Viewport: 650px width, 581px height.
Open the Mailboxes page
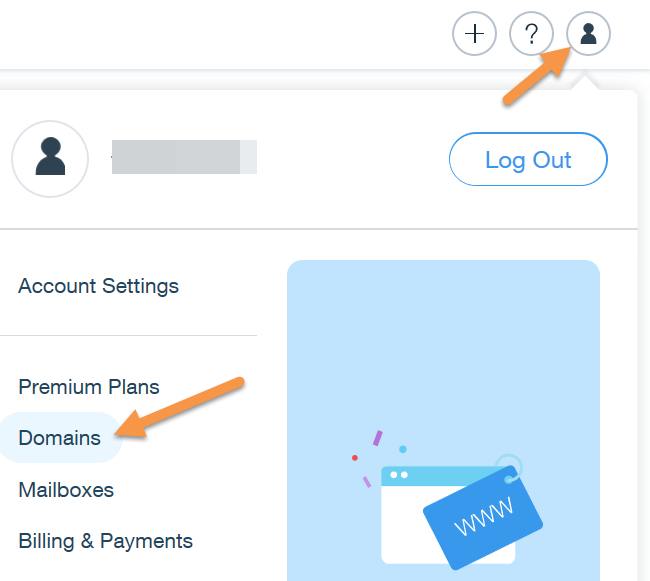66,490
